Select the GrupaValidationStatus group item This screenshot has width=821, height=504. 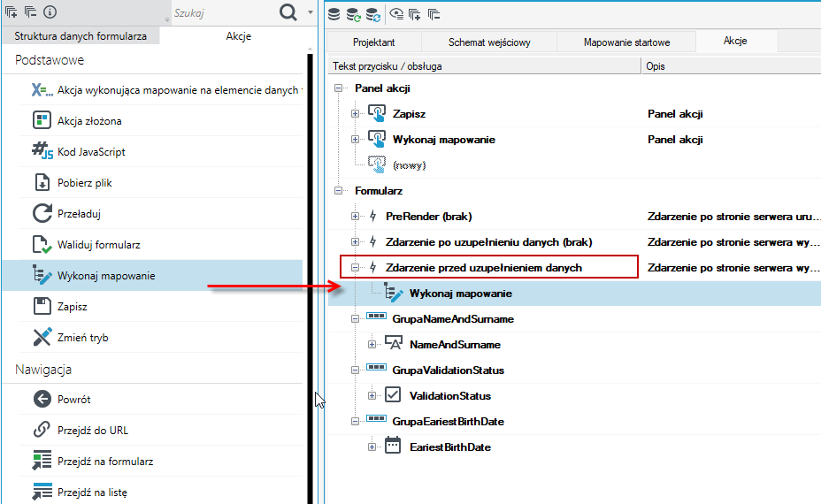[448, 370]
